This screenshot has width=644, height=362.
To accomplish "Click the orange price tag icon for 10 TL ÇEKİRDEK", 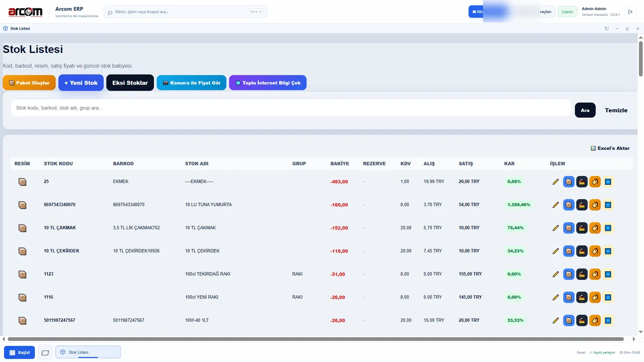I will (x=595, y=251).
